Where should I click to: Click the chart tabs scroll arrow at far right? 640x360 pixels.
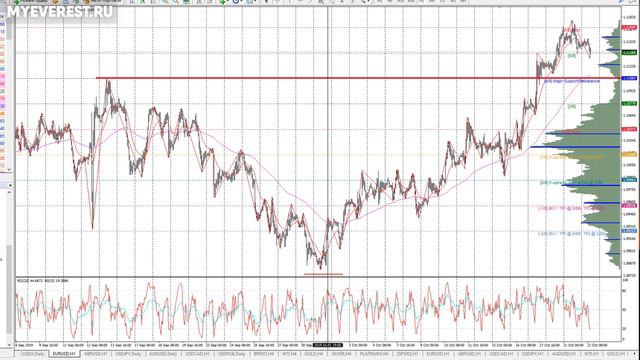point(635,353)
